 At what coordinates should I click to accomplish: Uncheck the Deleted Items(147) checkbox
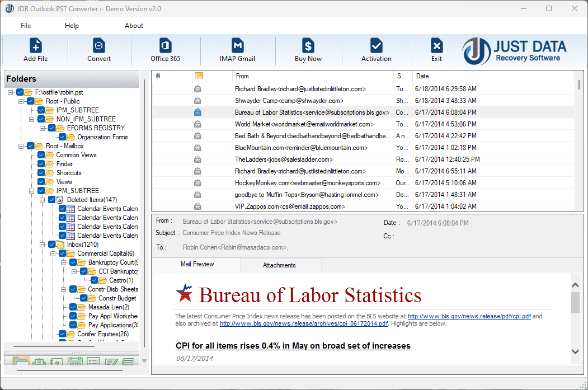[51, 199]
